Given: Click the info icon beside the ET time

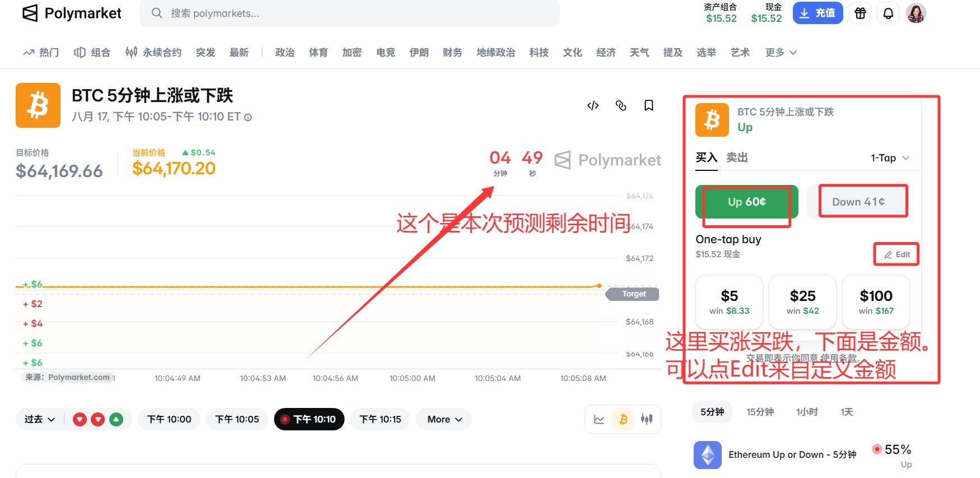Looking at the screenshot, I should click(248, 117).
